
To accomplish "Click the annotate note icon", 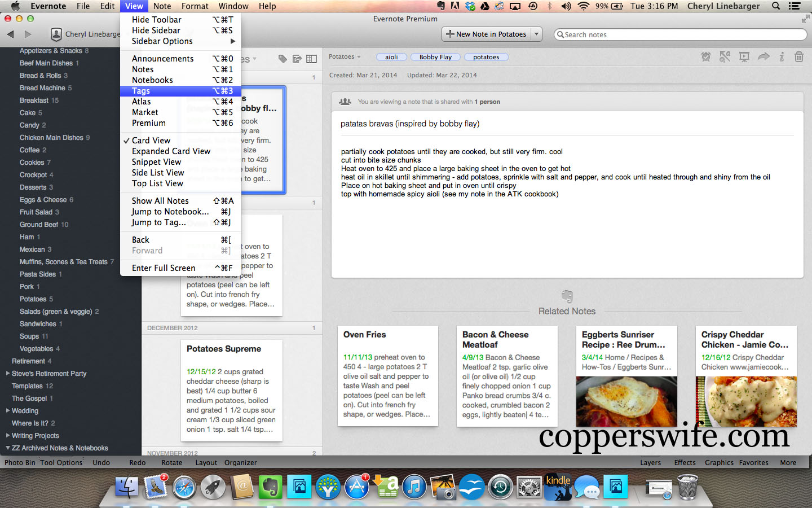I will [x=725, y=56].
